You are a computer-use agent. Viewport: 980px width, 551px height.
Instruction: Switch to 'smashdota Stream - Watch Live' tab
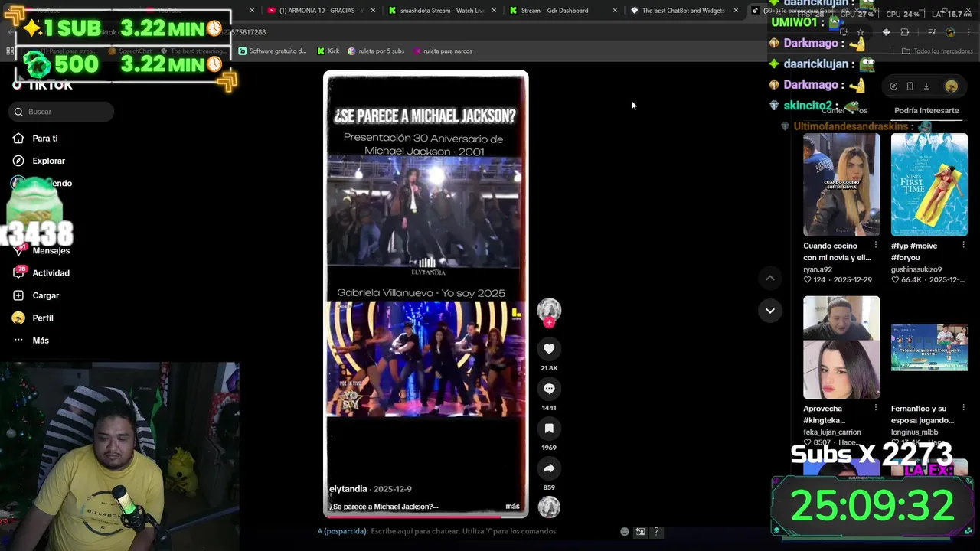pos(440,11)
